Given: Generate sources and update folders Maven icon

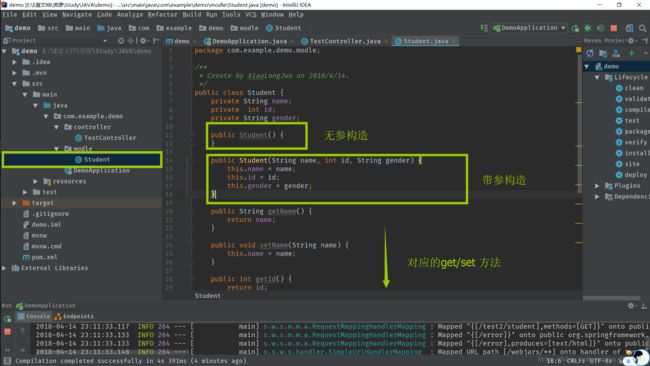Looking at the screenshot, I should click(603, 53).
